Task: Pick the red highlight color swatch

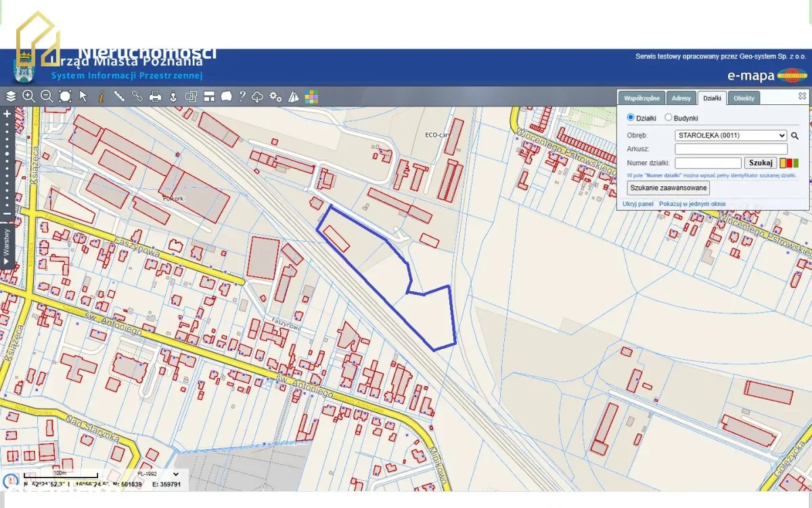Action: pyautogui.click(x=789, y=163)
